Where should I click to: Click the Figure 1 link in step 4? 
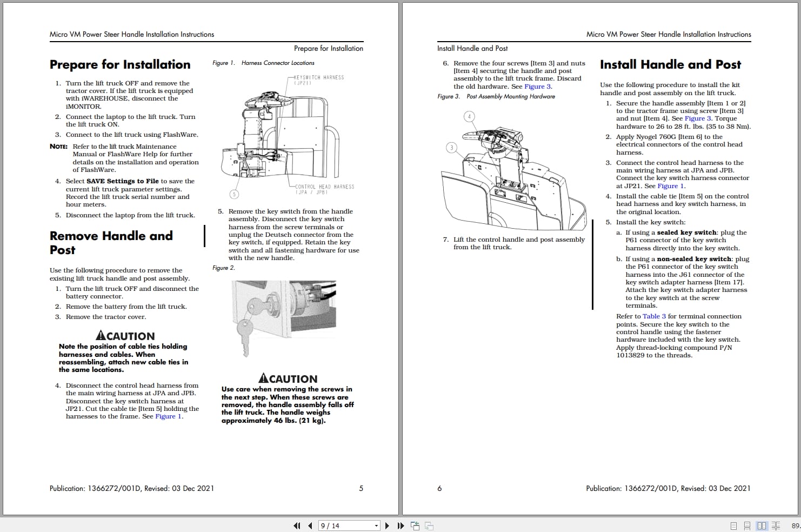click(x=168, y=416)
